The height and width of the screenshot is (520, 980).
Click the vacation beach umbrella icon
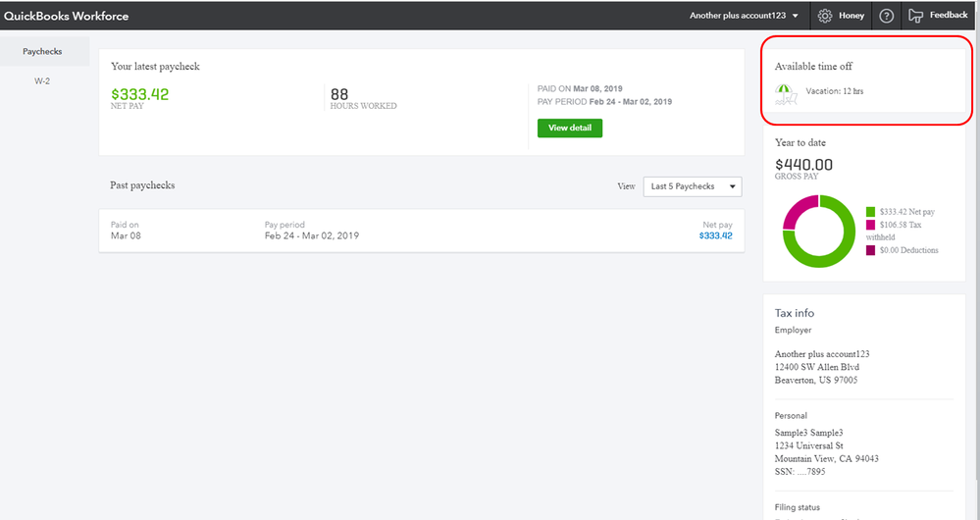point(786,94)
